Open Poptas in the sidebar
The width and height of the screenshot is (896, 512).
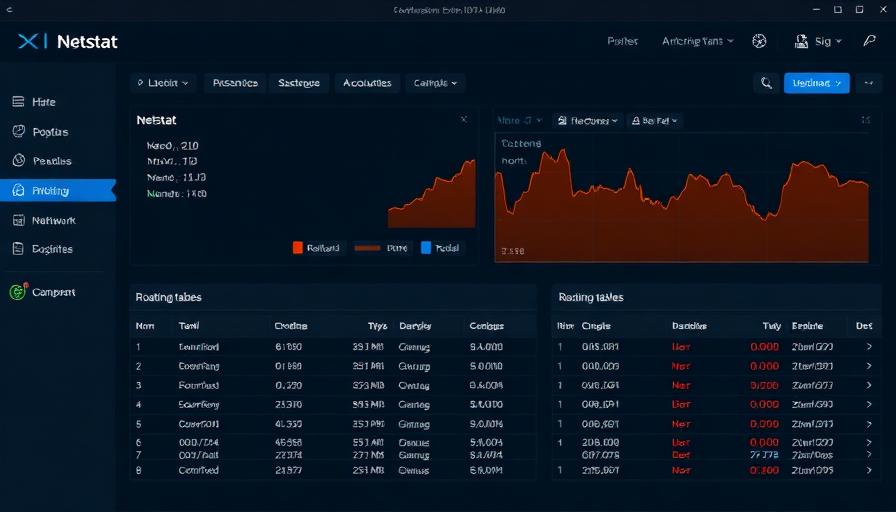(x=50, y=132)
